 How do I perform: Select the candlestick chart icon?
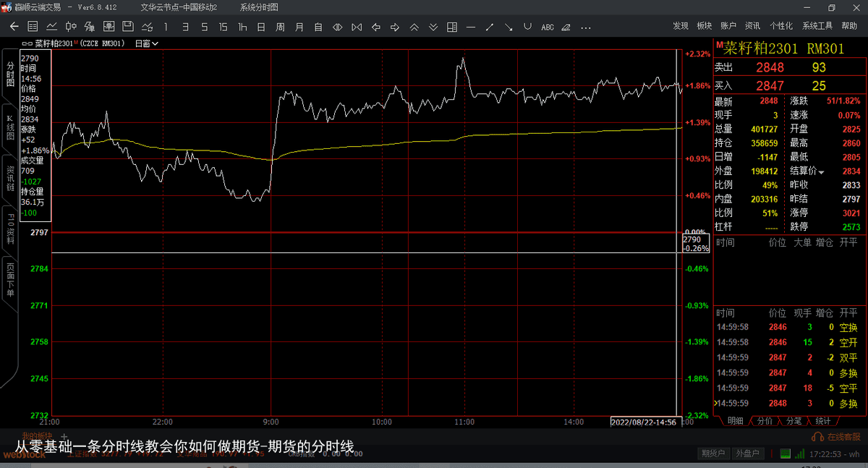coord(71,27)
